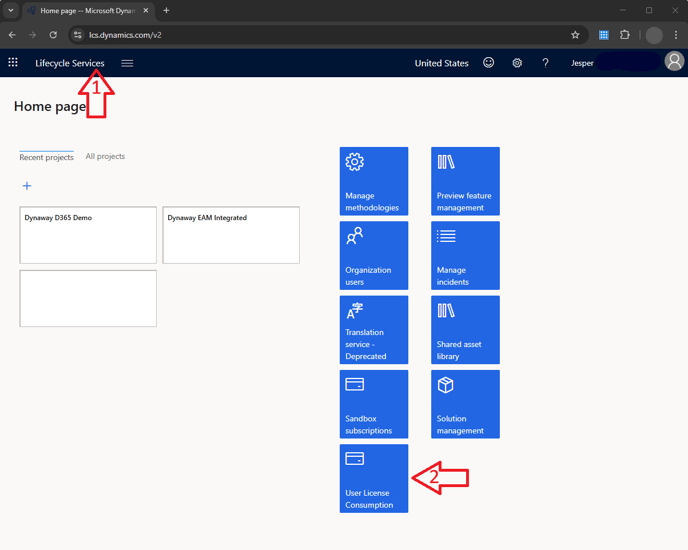The height and width of the screenshot is (550, 688).
Task: View site information icon in address bar
Action: pyautogui.click(x=78, y=35)
